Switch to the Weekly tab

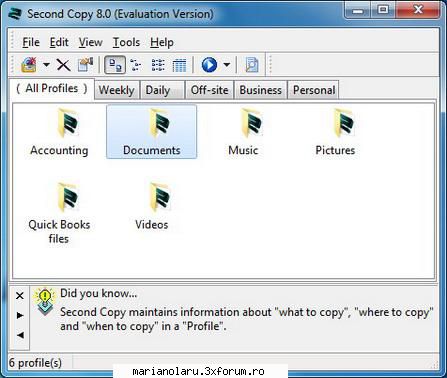click(x=117, y=90)
